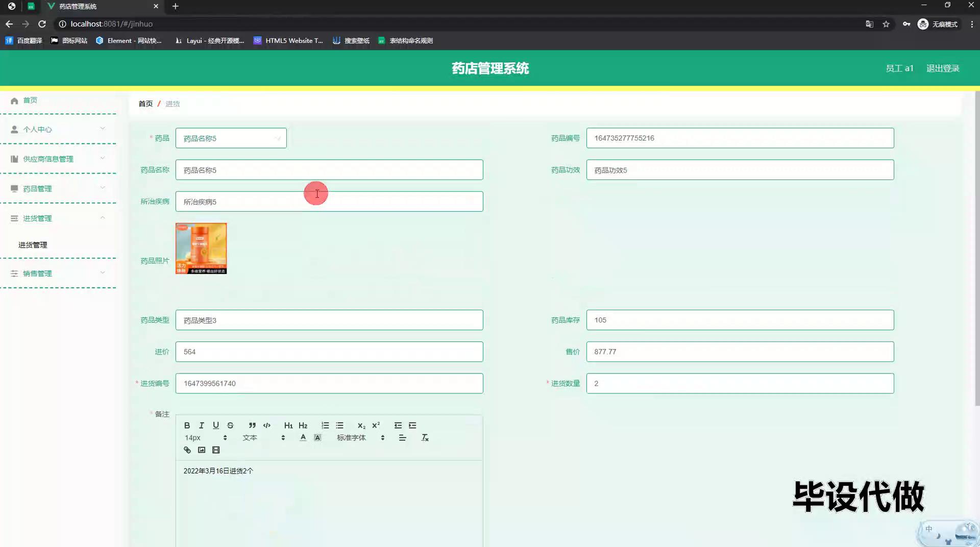Expand the 药品管理 sidebar menu
Image resolution: width=980 pixels, height=547 pixels.
coord(58,188)
